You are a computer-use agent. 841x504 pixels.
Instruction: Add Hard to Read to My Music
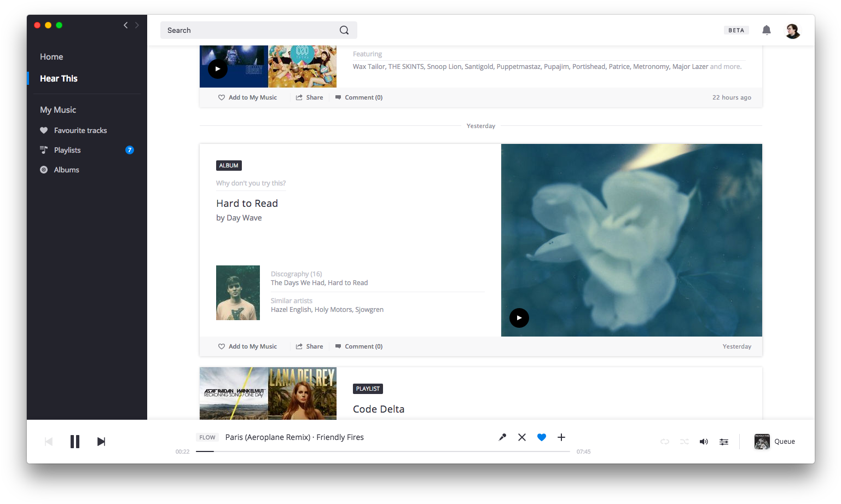[247, 346]
